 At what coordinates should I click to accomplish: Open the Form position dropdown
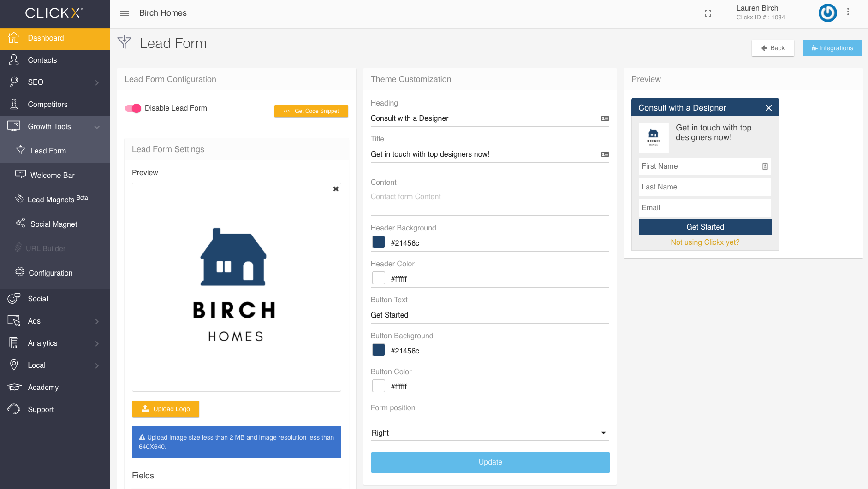(490, 433)
